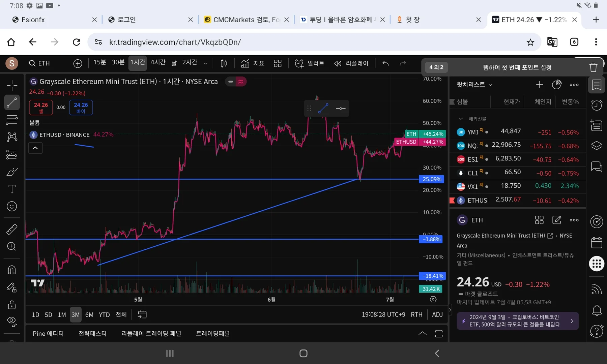Viewport: 607px width, 364px height.
Task: Click the 24.26 바이 buy button
Action: 81,108
